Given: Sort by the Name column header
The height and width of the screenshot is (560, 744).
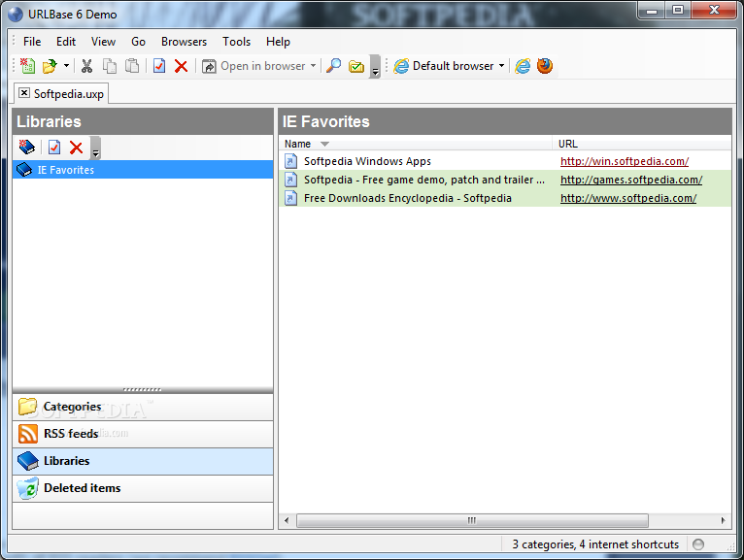Looking at the screenshot, I should [x=415, y=144].
